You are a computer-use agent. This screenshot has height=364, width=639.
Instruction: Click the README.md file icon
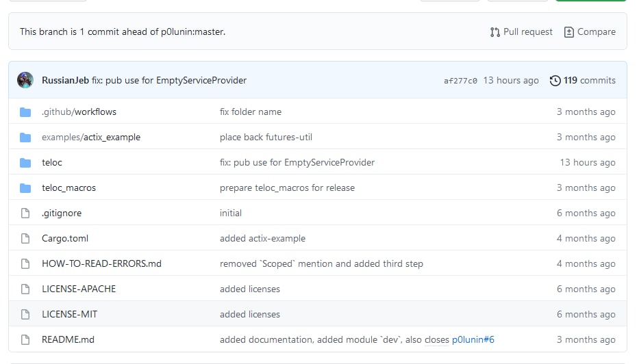[25, 339]
